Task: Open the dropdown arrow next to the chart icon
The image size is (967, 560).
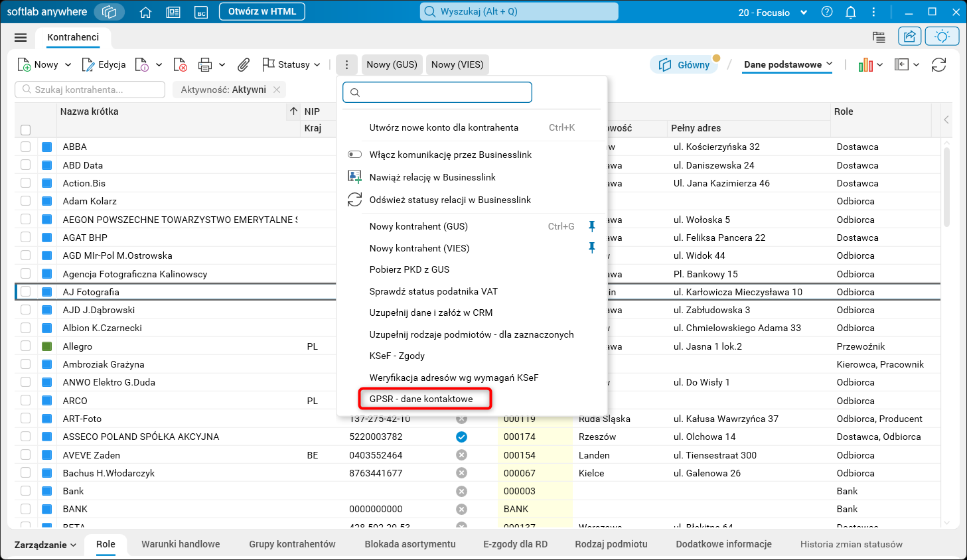Action: click(x=880, y=64)
